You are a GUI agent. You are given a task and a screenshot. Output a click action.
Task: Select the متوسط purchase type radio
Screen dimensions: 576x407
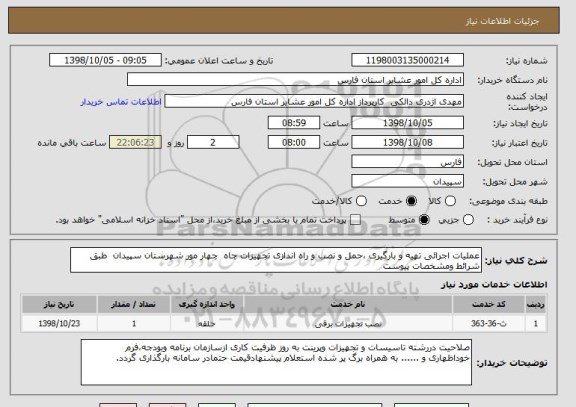point(424,220)
